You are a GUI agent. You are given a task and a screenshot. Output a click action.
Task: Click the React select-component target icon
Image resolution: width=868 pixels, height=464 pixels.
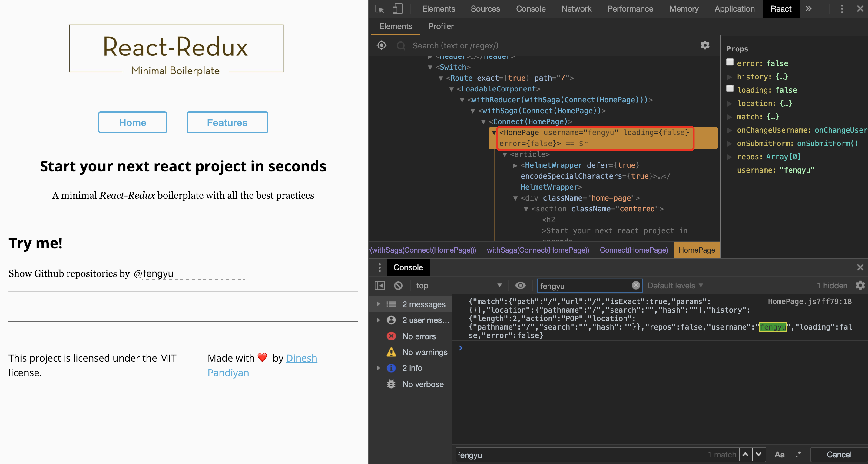tap(381, 45)
